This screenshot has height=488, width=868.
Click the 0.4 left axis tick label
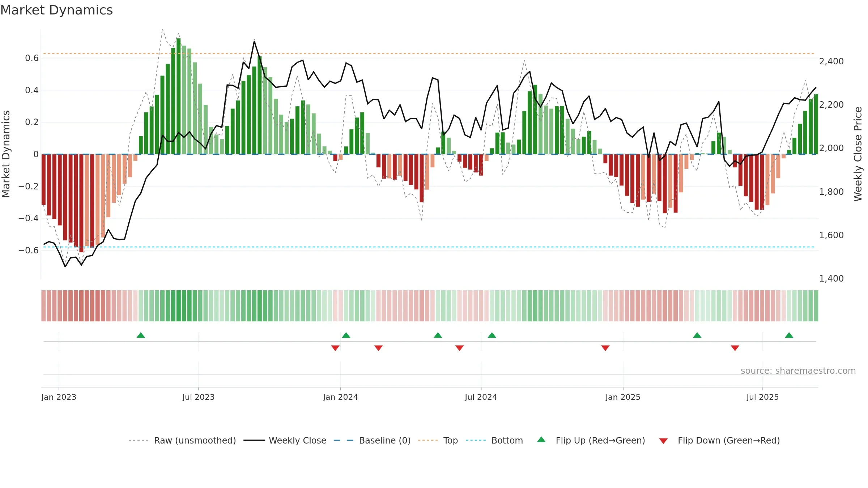32,90
